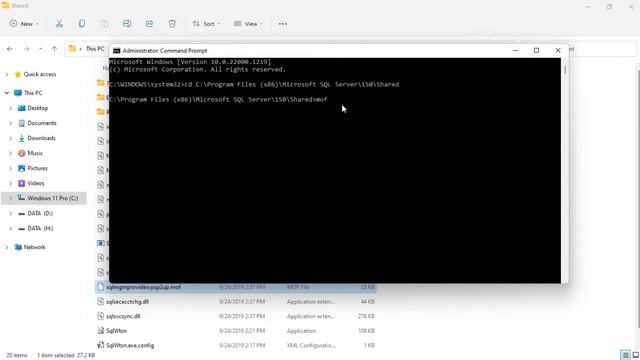Expand the Documents tree node
Viewport: 640px width, 360px height.
pyautogui.click(x=11, y=123)
